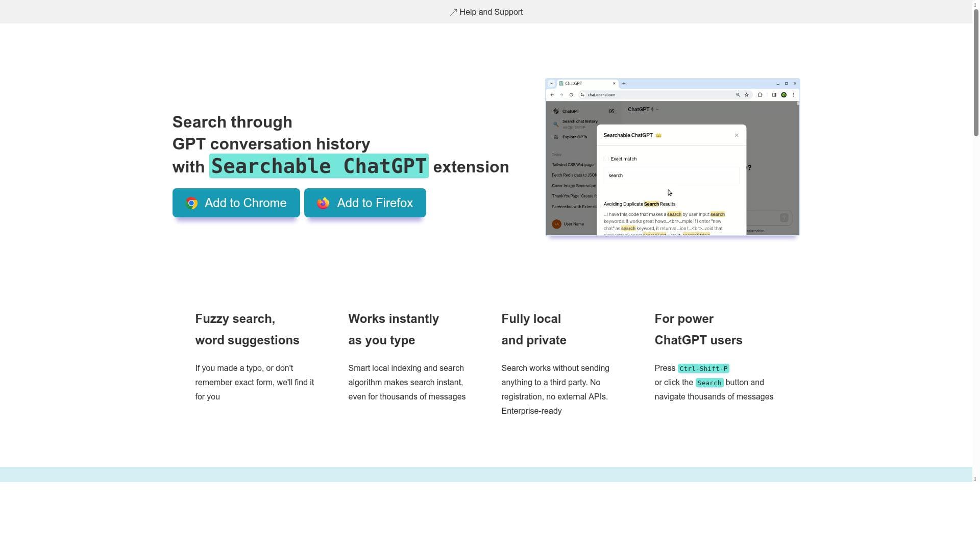Click the search input field in the popup
This screenshot has height=551, width=980.
(670, 176)
